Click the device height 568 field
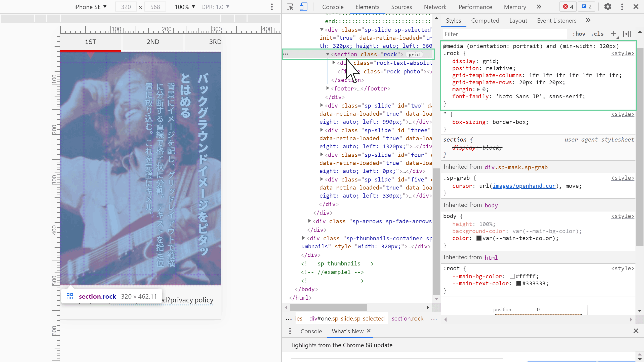 pyautogui.click(x=155, y=7)
